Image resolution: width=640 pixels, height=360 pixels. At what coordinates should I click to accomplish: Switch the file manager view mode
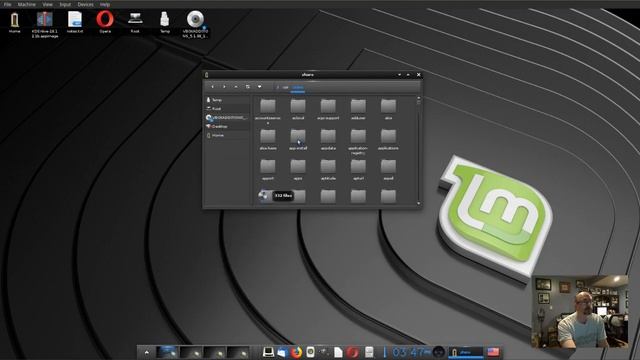tap(248, 87)
